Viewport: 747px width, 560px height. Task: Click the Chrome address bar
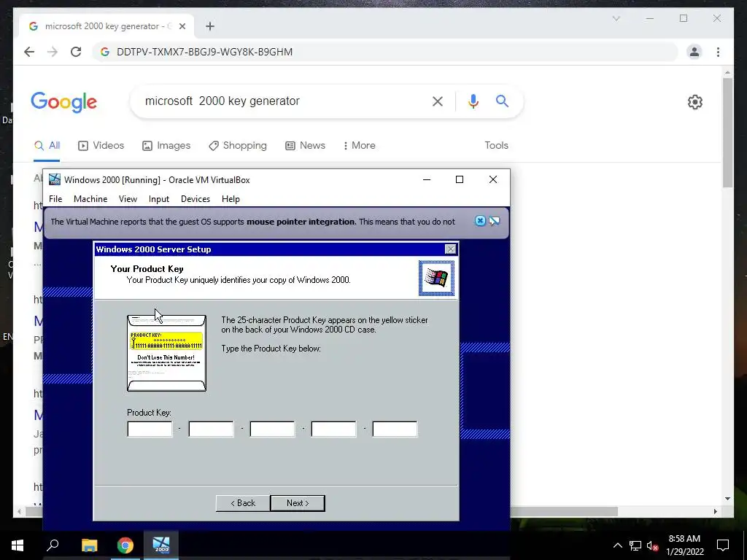tap(387, 52)
